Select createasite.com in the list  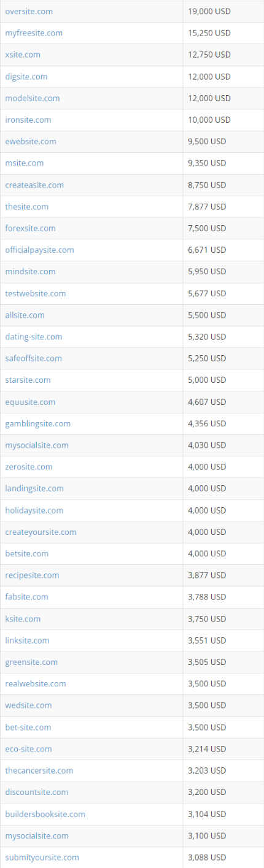click(34, 185)
